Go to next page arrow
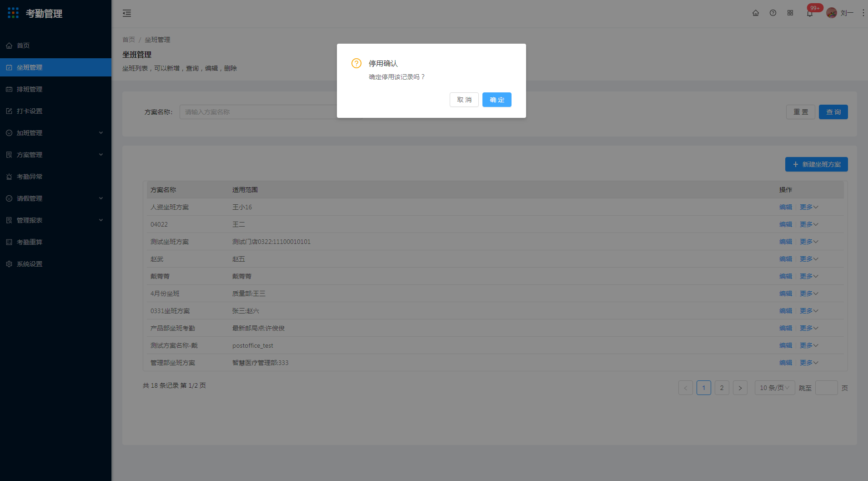 tap(740, 388)
